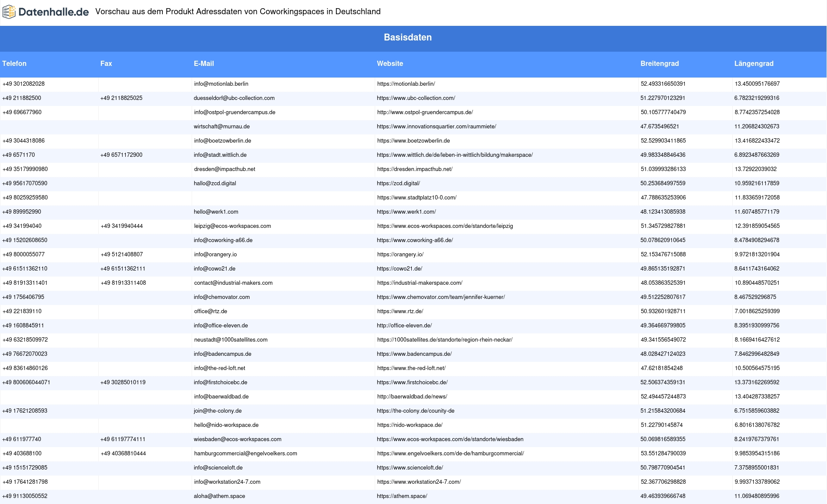Select email office@rtz.de

coord(211,311)
